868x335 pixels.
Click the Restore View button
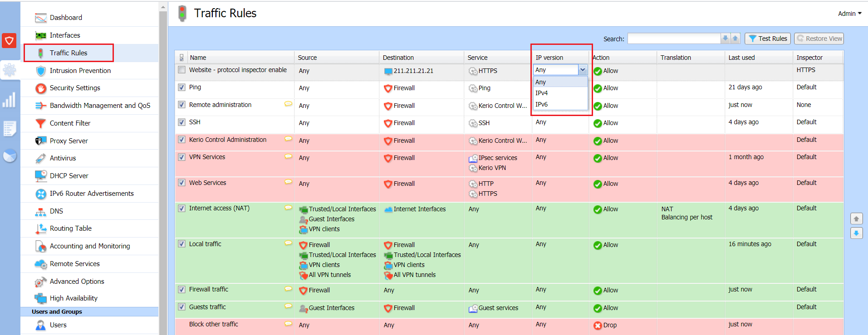click(x=819, y=39)
